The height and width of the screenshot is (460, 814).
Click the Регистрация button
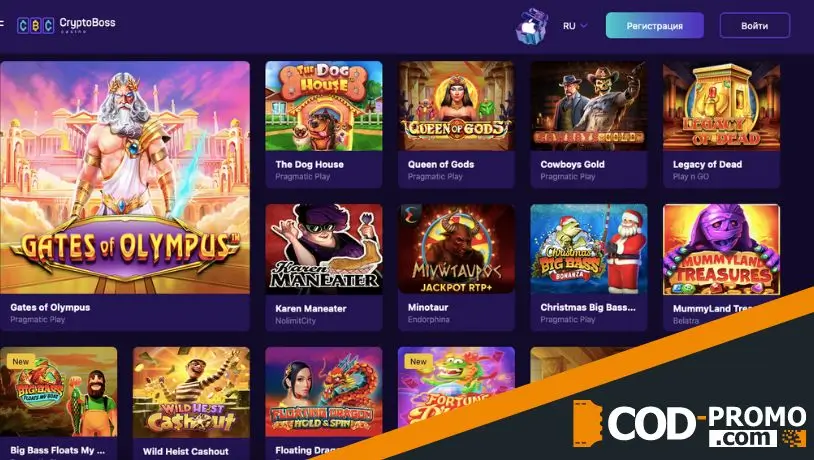pos(655,25)
